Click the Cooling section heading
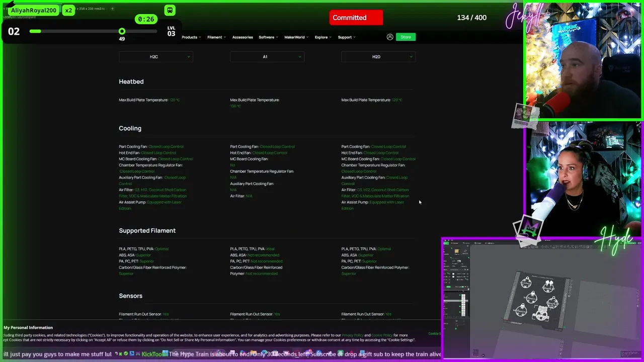644x362 pixels. [x=130, y=128]
